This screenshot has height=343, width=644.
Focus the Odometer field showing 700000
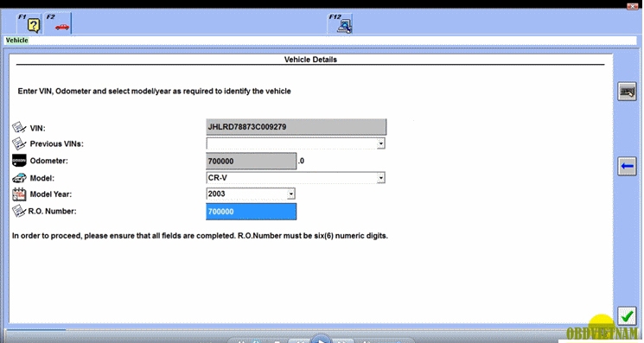[251, 161]
